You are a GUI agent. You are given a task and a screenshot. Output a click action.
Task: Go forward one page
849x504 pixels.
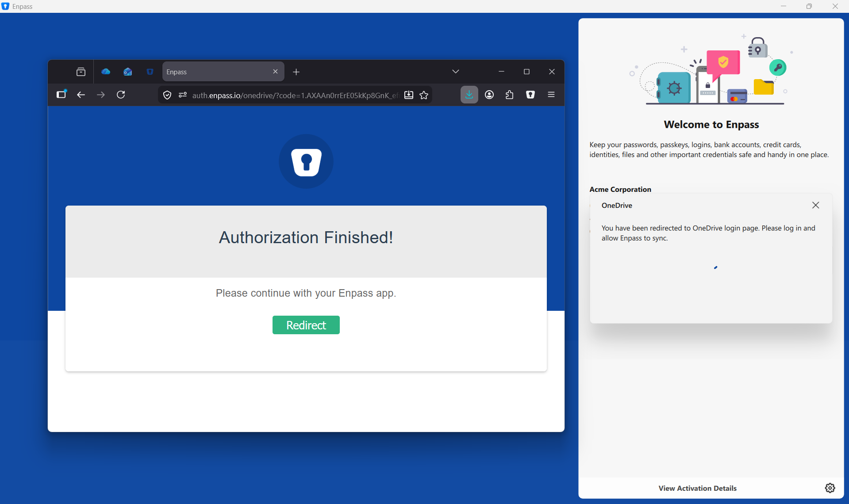[x=101, y=95]
